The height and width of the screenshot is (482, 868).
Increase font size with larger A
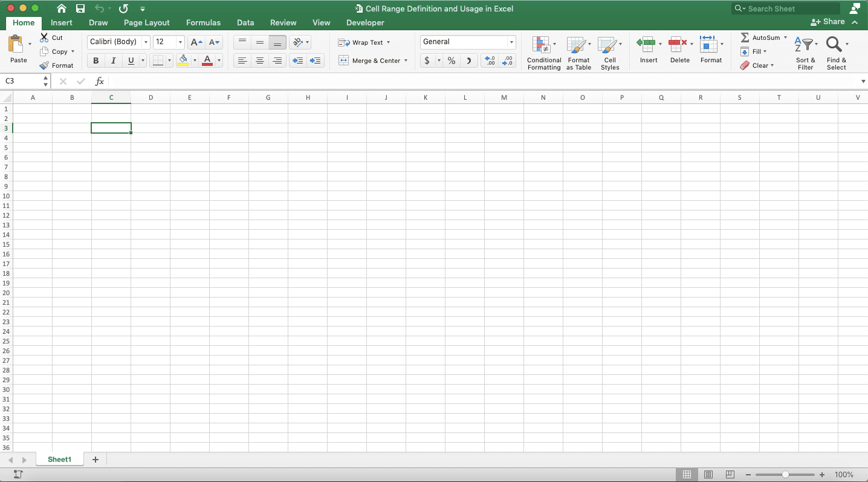click(x=196, y=42)
